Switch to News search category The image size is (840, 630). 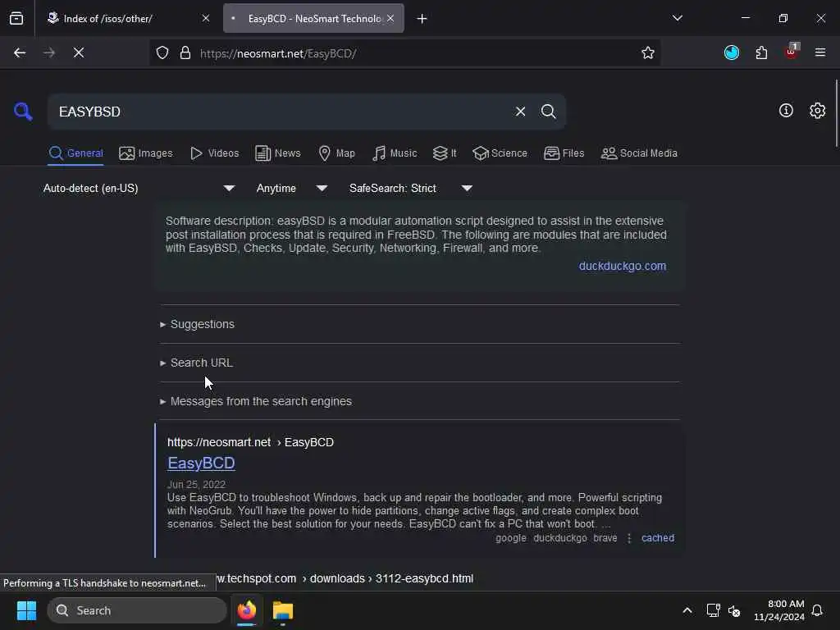(277, 153)
